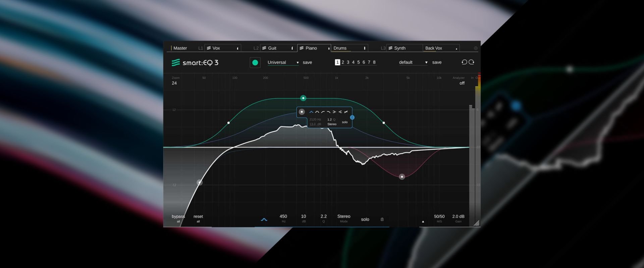Viewport: 644px width, 268px height.
Task: Select state slot 3
Action: 348,62
